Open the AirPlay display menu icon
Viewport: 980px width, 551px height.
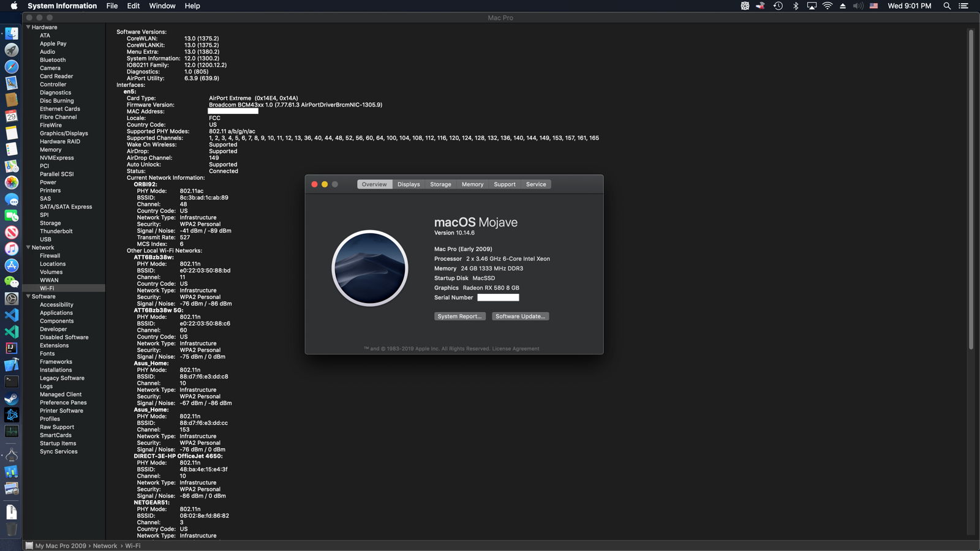812,6
